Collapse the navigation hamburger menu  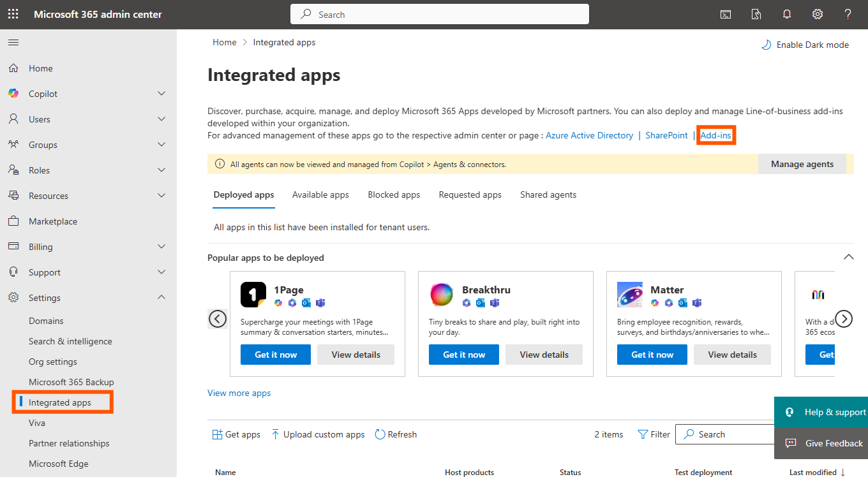point(13,43)
